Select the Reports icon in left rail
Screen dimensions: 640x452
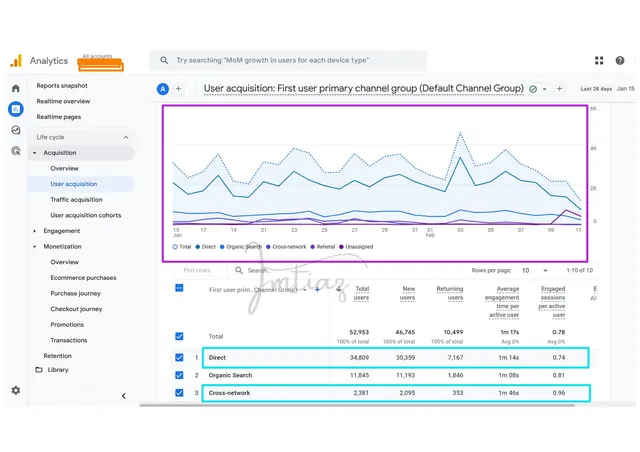click(16, 109)
